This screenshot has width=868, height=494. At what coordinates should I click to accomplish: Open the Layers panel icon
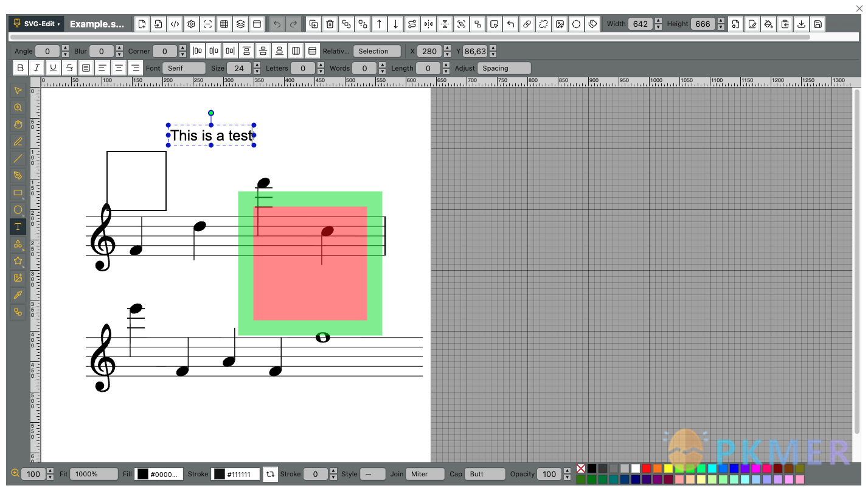241,24
